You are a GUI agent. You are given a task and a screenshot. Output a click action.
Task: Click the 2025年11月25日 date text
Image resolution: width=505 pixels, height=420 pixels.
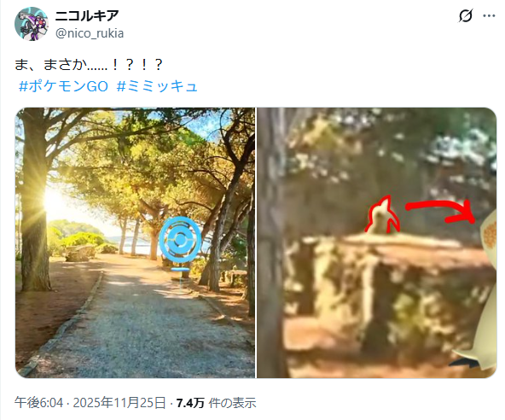pyautogui.click(x=119, y=403)
